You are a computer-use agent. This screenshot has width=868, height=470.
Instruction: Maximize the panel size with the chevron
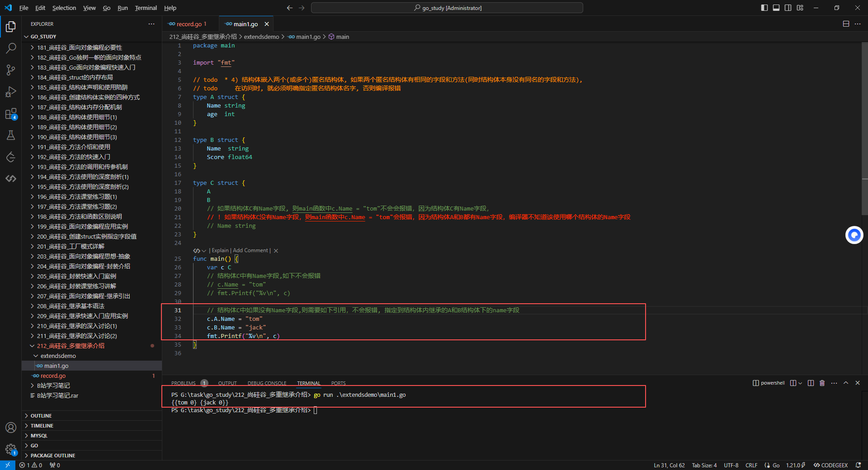(846, 383)
